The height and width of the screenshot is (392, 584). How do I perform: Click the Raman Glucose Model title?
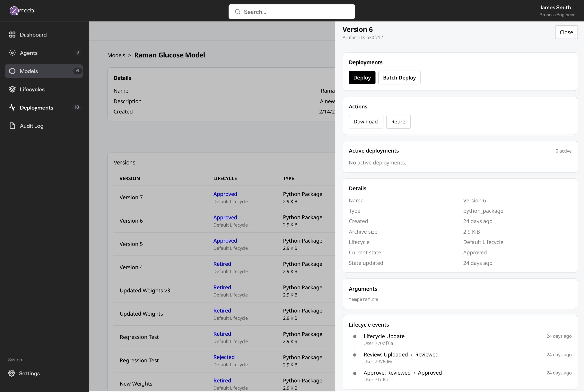pos(169,55)
